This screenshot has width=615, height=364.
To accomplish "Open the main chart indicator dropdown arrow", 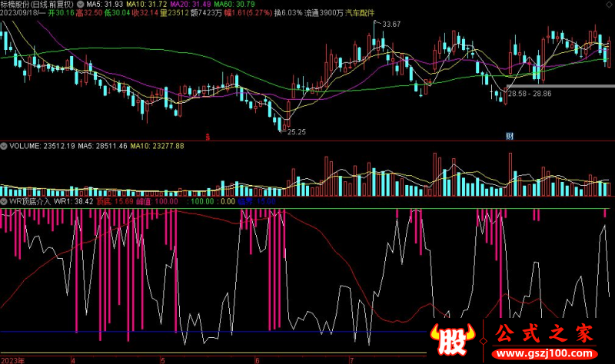I will coord(81,5).
